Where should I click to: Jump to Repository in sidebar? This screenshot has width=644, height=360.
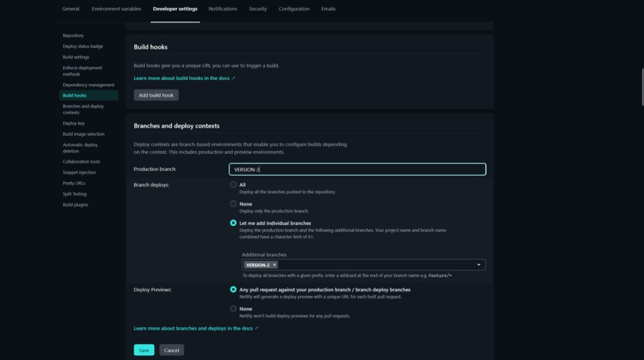73,35
